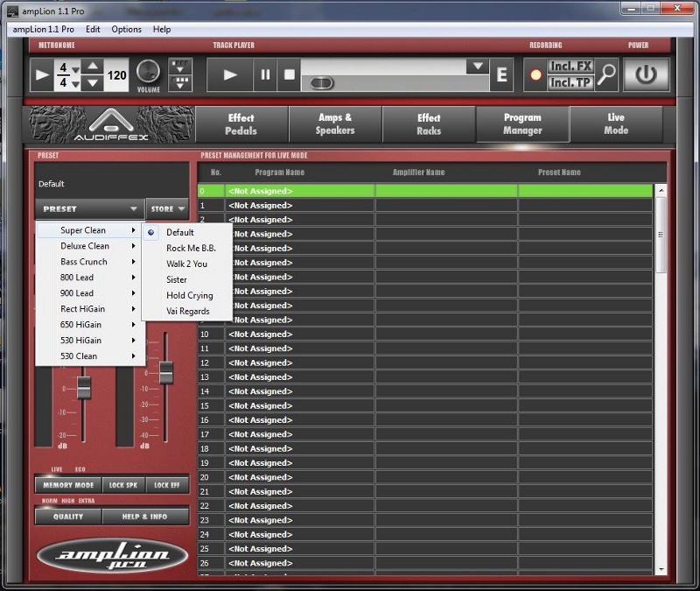This screenshot has height=591, width=700.
Task: Open HELP & INFO
Action: (145, 517)
